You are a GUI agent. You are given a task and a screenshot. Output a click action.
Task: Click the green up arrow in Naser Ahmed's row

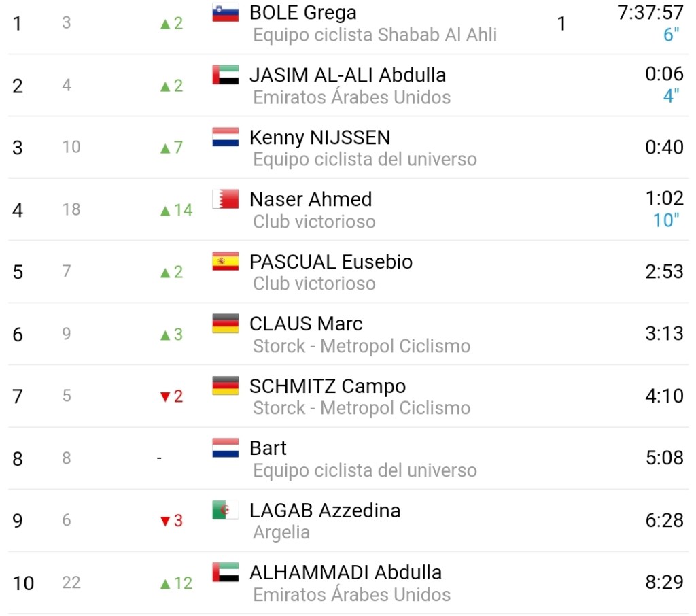[164, 211]
